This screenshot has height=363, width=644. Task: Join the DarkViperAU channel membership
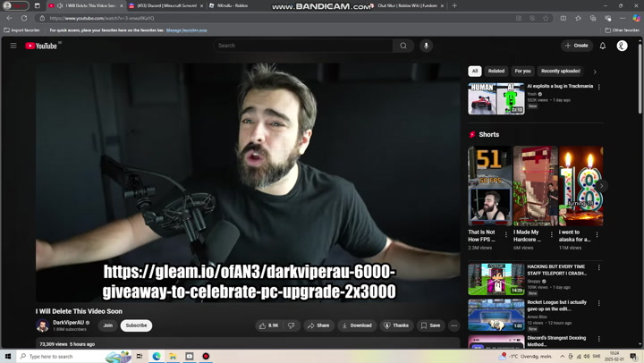[108, 325]
